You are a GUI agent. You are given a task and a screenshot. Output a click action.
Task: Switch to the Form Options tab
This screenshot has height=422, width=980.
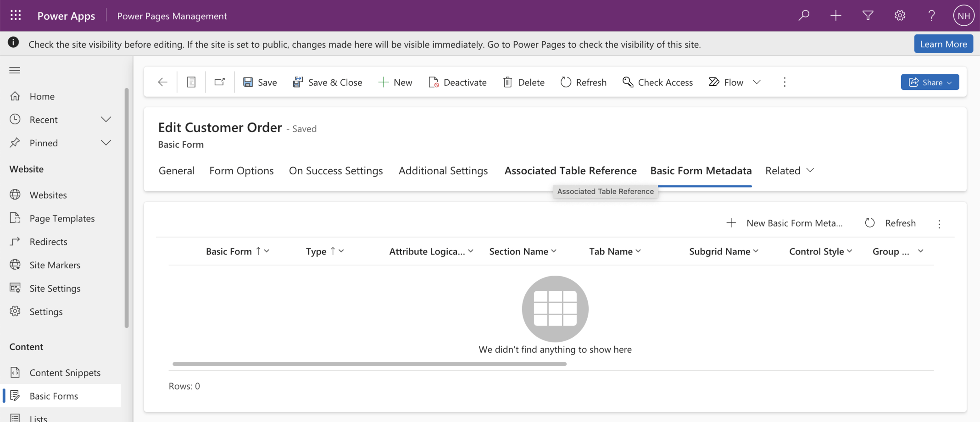(x=241, y=171)
